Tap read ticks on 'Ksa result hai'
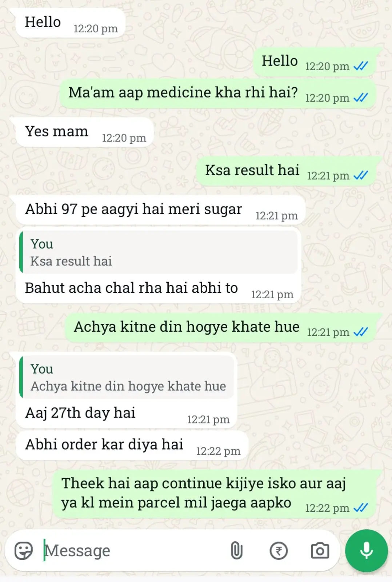392x582 pixels. coord(361,176)
